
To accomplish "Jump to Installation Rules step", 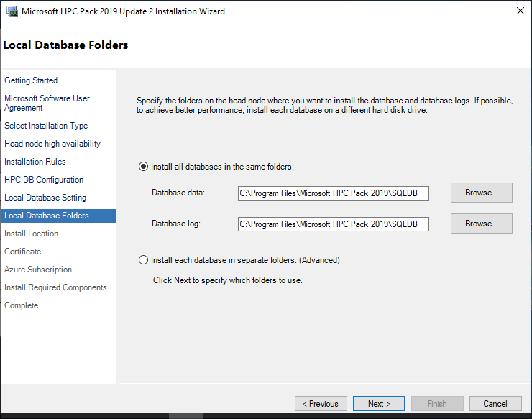I will pyautogui.click(x=35, y=162).
